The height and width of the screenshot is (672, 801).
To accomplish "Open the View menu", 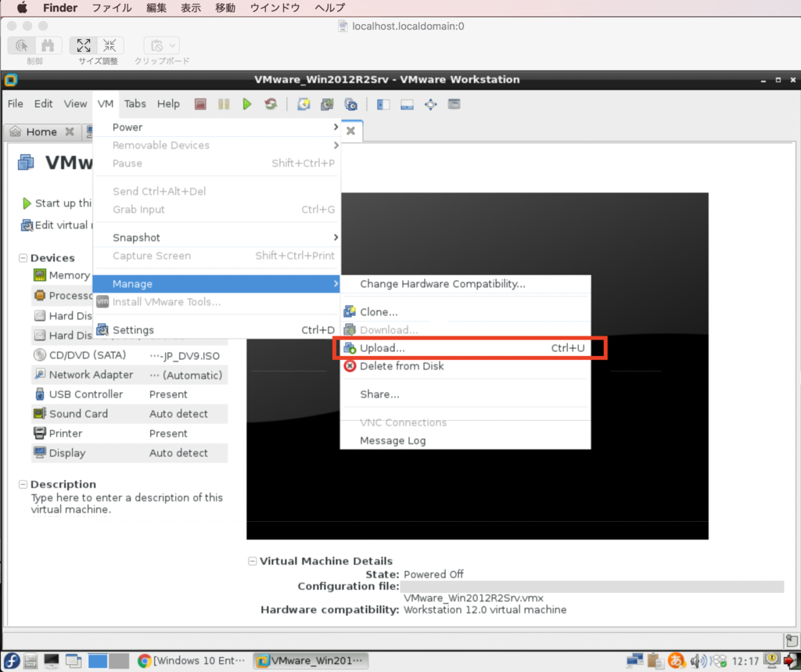I will click(75, 104).
